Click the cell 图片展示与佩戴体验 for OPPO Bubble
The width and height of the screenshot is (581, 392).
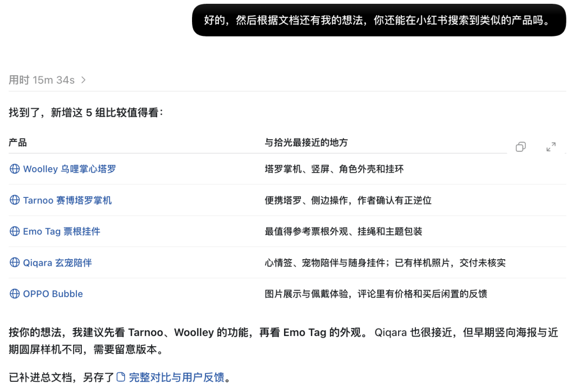tap(375, 294)
